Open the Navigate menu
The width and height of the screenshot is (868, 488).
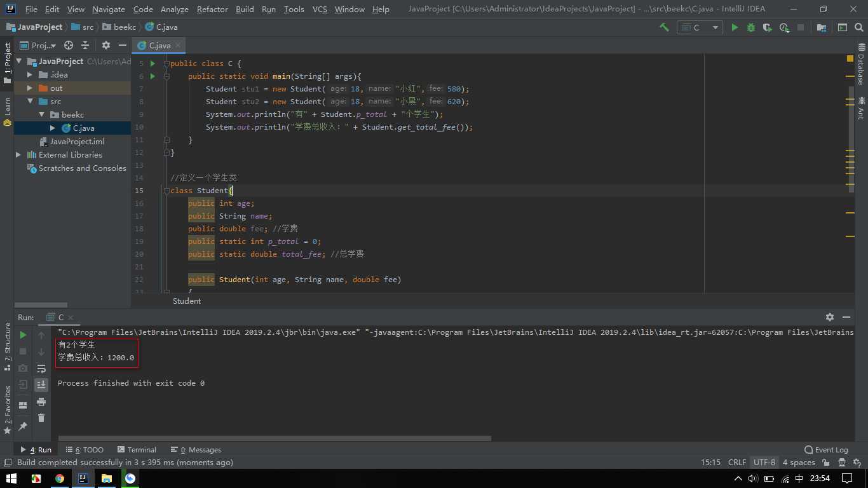click(109, 9)
